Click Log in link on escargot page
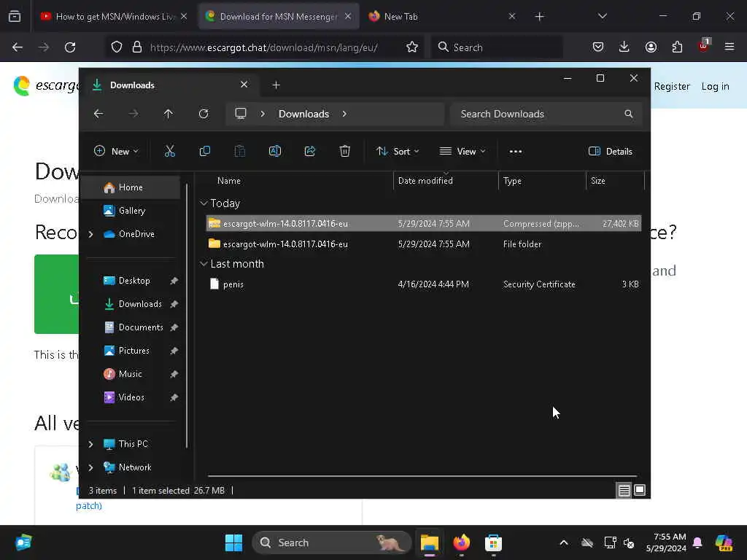Screen dimensions: 747x560 (x=715, y=86)
